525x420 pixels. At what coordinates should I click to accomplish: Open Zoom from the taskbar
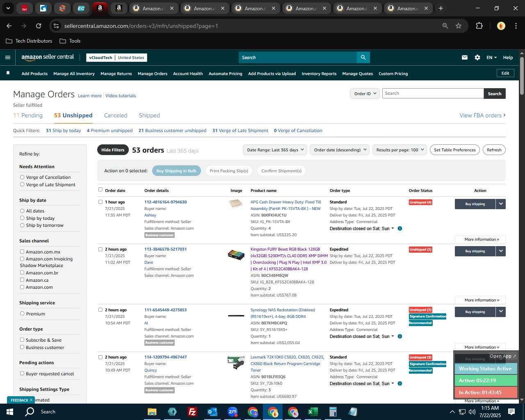coord(233,412)
